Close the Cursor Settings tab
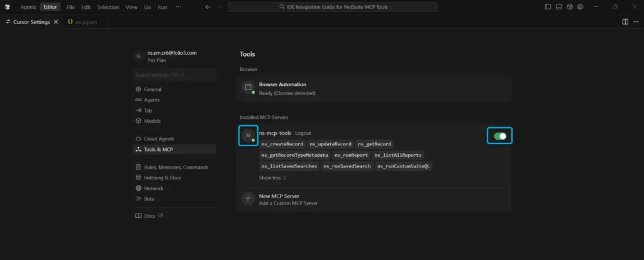Viewport: 644px width, 260px height. [x=56, y=21]
